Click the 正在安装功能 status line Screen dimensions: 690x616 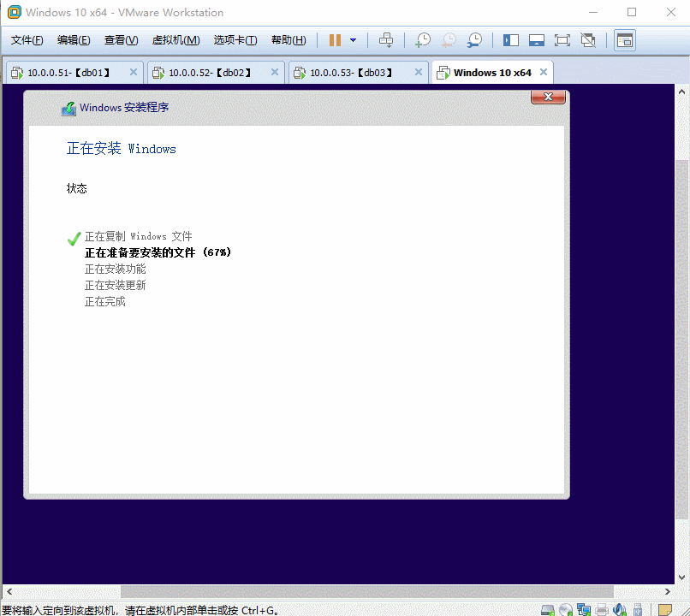[x=116, y=269]
